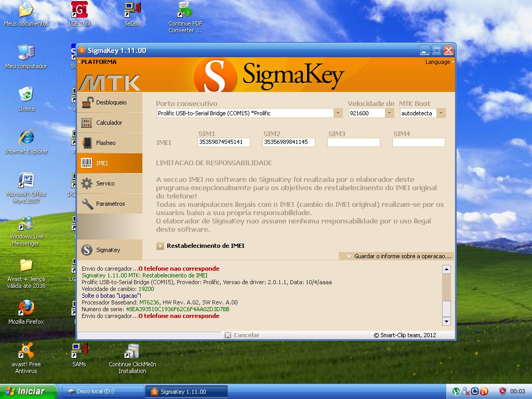The width and height of the screenshot is (532, 399).
Task: Open the Parametros section
Action: coord(110,204)
